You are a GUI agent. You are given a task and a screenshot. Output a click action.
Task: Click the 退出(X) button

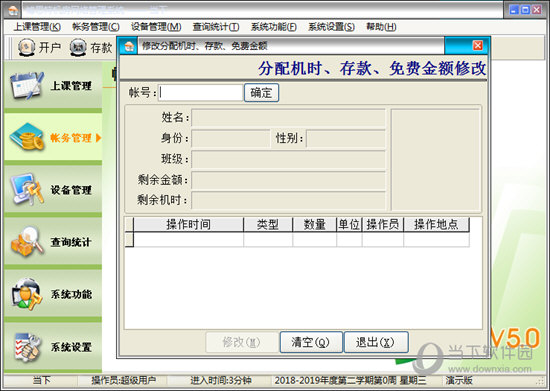point(376,342)
